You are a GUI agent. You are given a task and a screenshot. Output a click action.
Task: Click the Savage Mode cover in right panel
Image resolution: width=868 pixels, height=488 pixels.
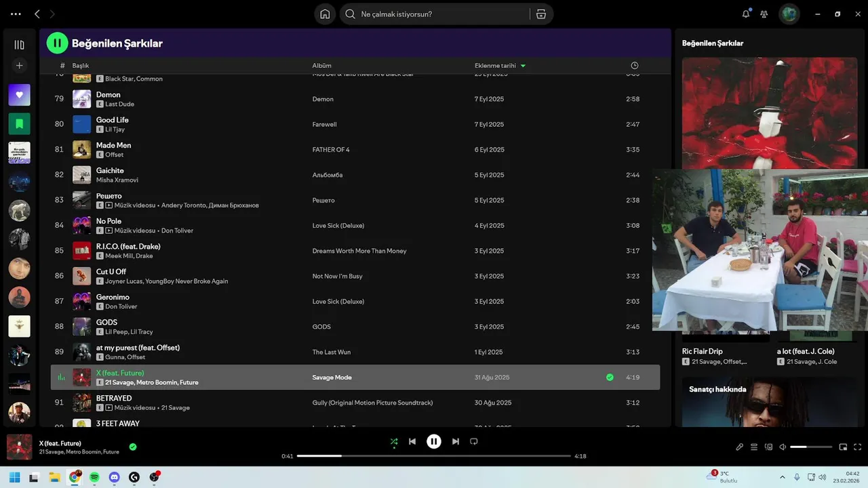(x=769, y=113)
